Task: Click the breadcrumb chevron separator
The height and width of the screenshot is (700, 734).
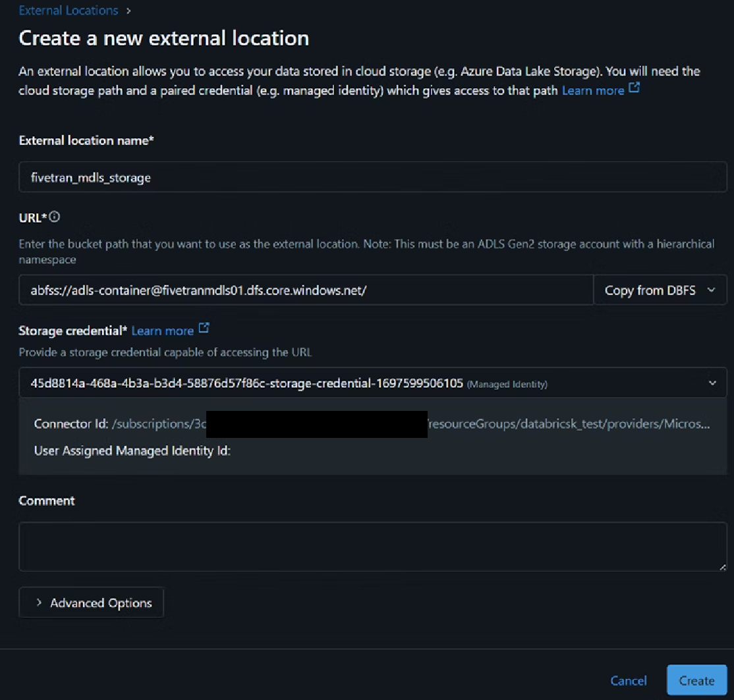Action: pyautogui.click(x=128, y=11)
